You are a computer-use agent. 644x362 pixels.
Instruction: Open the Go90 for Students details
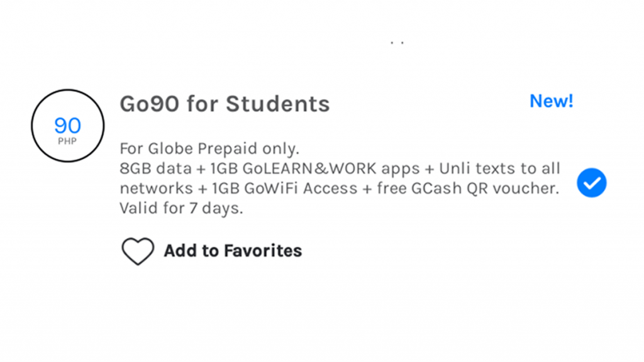(x=225, y=104)
